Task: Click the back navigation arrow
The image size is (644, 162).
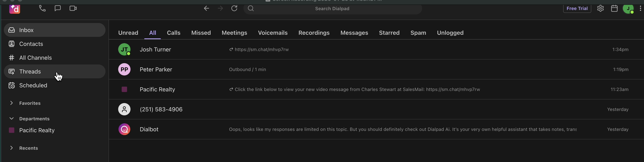Action: [206, 8]
